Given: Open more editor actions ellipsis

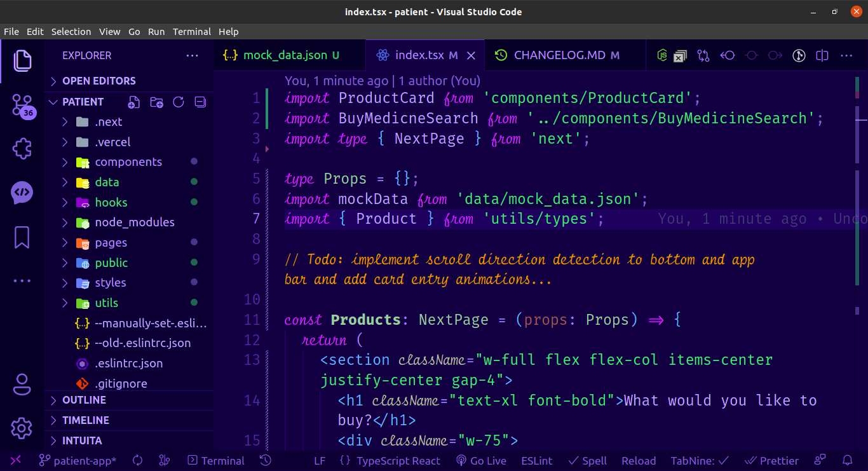Looking at the screenshot, I should pyautogui.click(x=846, y=56).
